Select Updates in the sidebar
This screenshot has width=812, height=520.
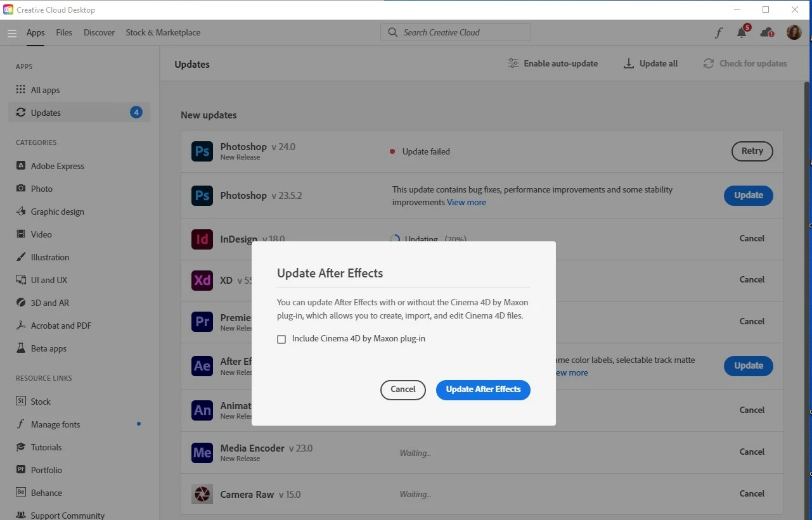(x=79, y=113)
